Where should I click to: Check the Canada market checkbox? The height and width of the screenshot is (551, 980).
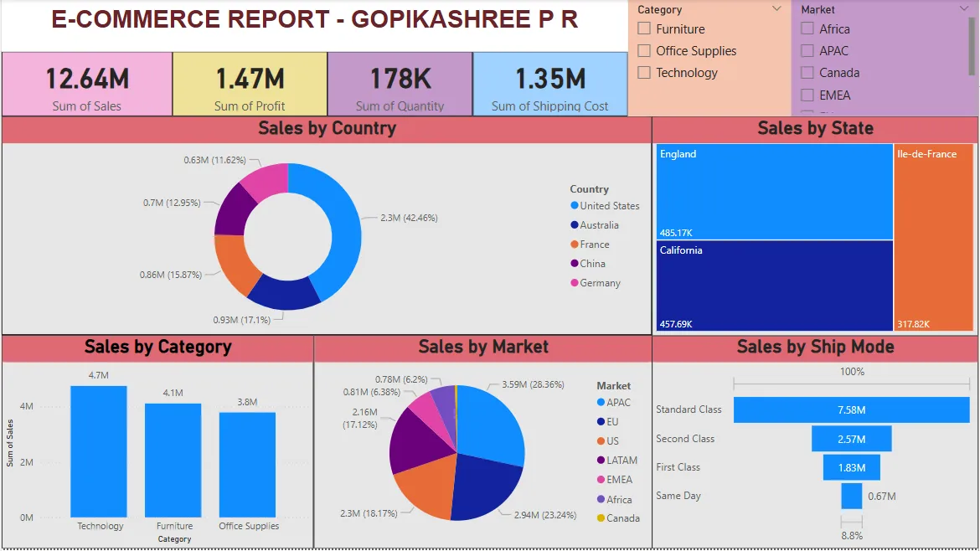(x=807, y=73)
